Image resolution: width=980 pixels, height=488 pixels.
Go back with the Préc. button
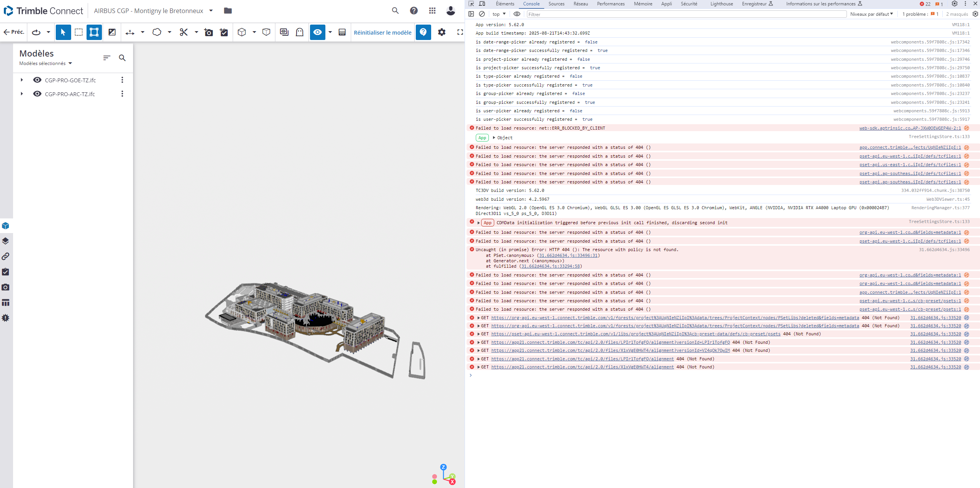[14, 32]
